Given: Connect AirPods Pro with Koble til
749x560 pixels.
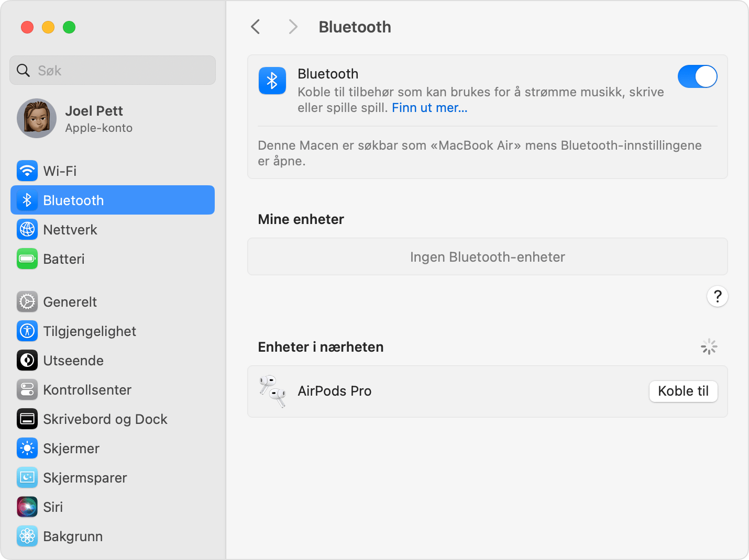Looking at the screenshot, I should (x=684, y=391).
